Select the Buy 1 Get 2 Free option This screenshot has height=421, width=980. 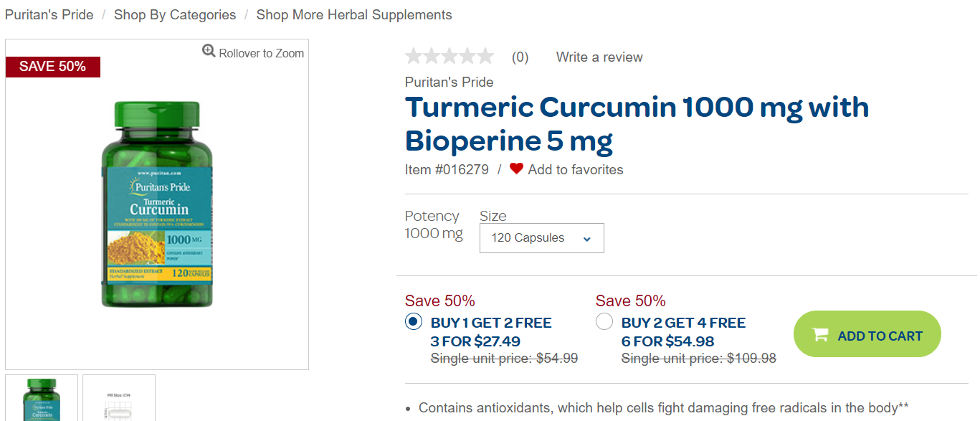[x=414, y=322]
